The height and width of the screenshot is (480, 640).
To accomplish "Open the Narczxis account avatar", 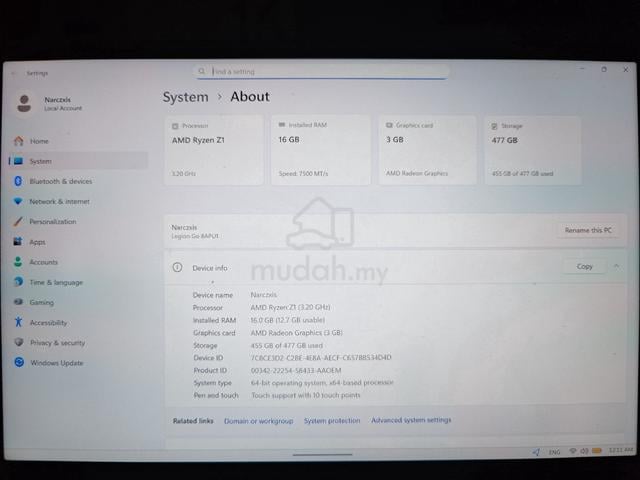I will coord(24,103).
